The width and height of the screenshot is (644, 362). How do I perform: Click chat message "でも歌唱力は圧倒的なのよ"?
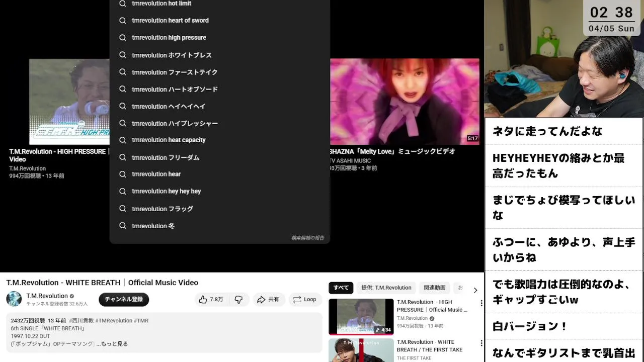[x=563, y=292]
